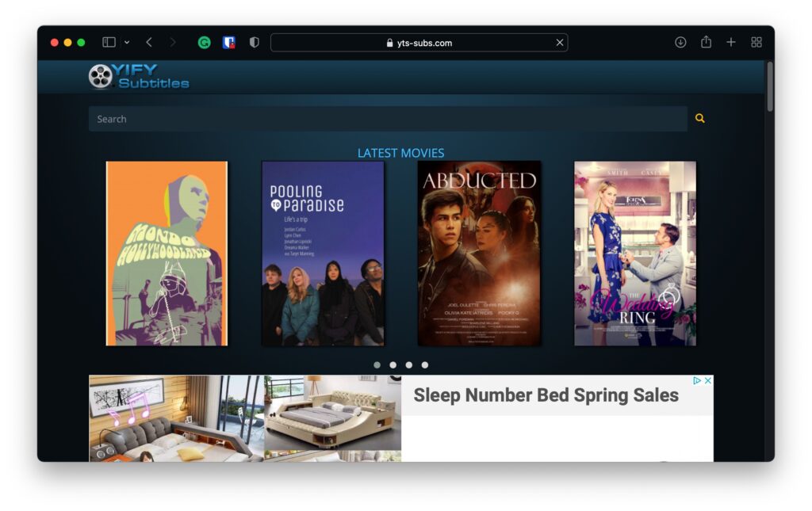The width and height of the screenshot is (812, 511).
Task: Open the bed ad photo
Action: pyautogui.click(x=245, y=418)
